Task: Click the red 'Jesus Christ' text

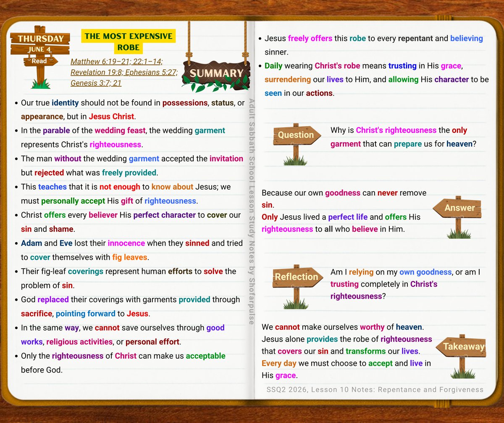Action: point(112,116)
